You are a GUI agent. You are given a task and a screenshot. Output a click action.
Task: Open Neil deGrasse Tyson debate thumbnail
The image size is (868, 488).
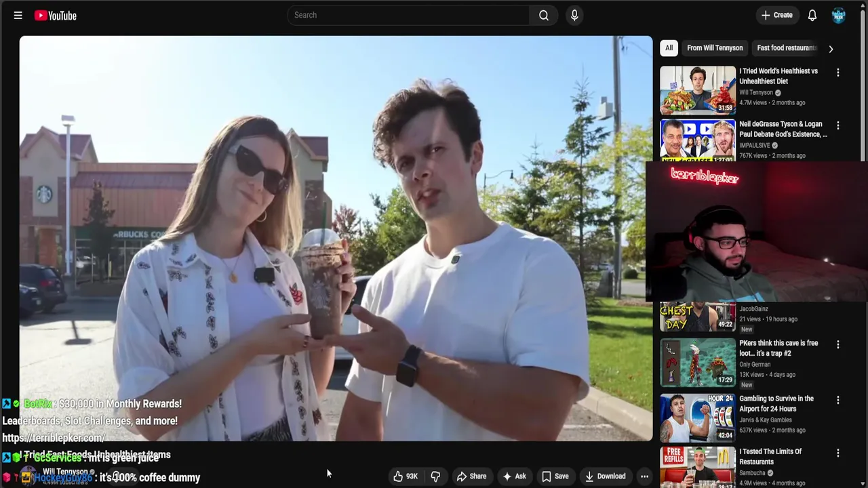point(698,140)
